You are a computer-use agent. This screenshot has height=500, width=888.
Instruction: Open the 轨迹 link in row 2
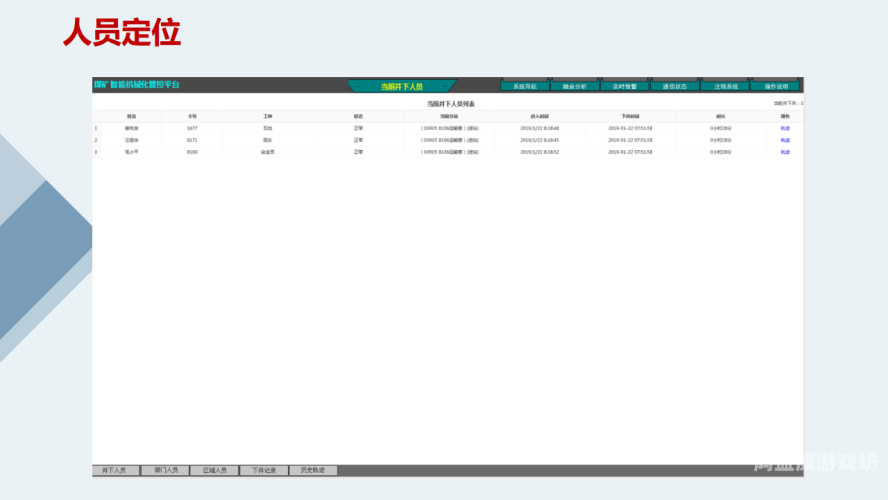pos(785,140)
